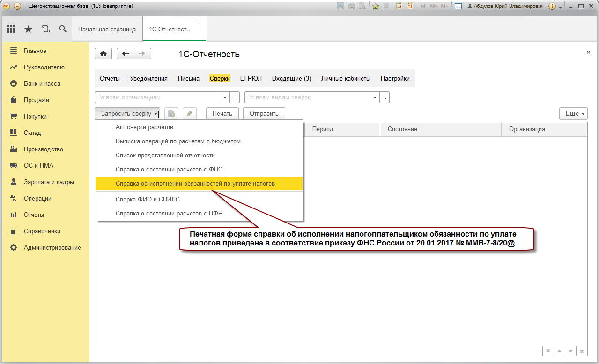Open Favorites star icon
The width and height of the screenshot is (599, 364).
click(28, 29)
